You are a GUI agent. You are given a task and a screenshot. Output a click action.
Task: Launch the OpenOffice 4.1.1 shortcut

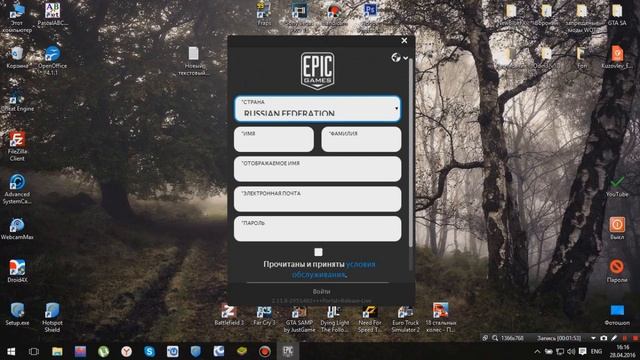pyautogui.click(x=52, y=61)
